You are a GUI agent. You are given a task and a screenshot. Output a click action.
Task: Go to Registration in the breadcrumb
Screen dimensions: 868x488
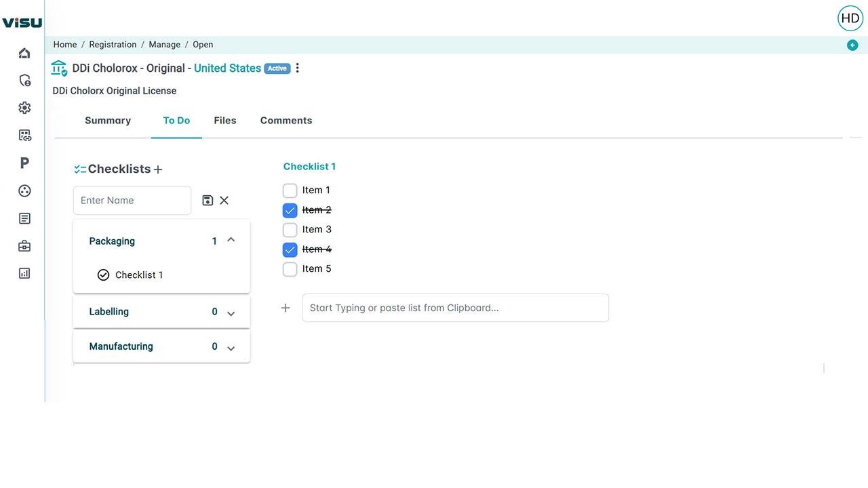[x=113, y=45]
